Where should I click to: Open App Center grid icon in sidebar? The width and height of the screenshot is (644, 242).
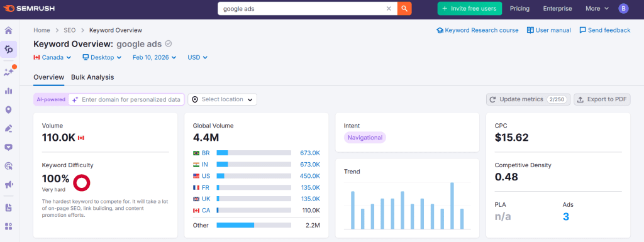coord(9,226)
